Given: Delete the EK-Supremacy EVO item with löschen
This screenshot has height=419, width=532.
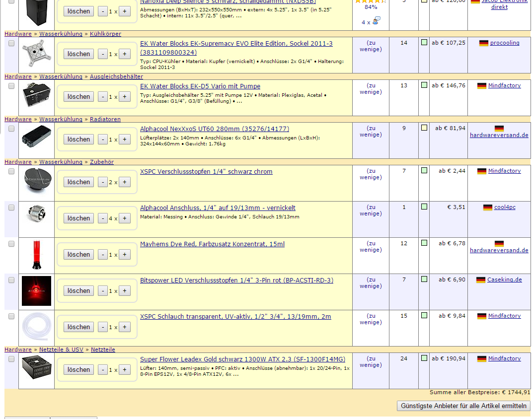Looking at the screenshot, I should (78, 54).
